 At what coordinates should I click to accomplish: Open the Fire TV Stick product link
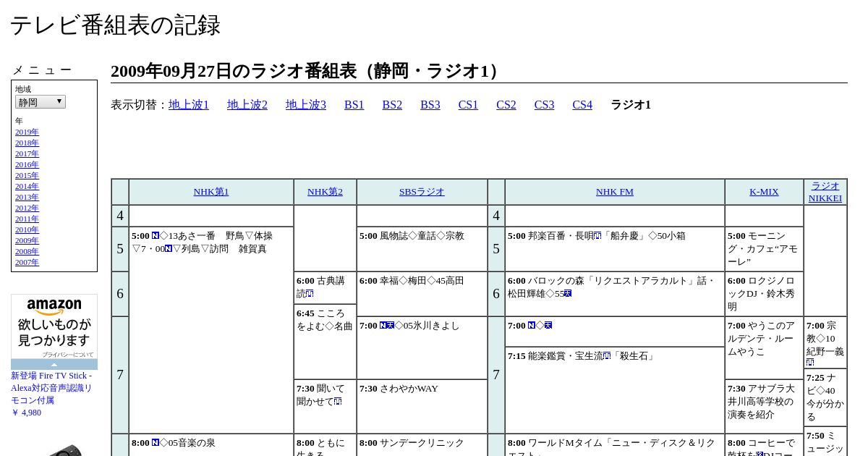click(51, 388)
